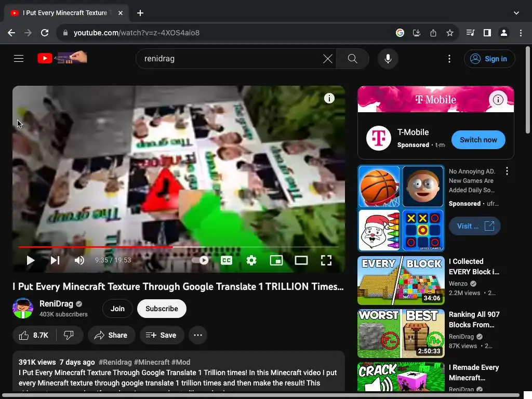
Task: Click the Google icon in address bar
Action: point(400,33)
